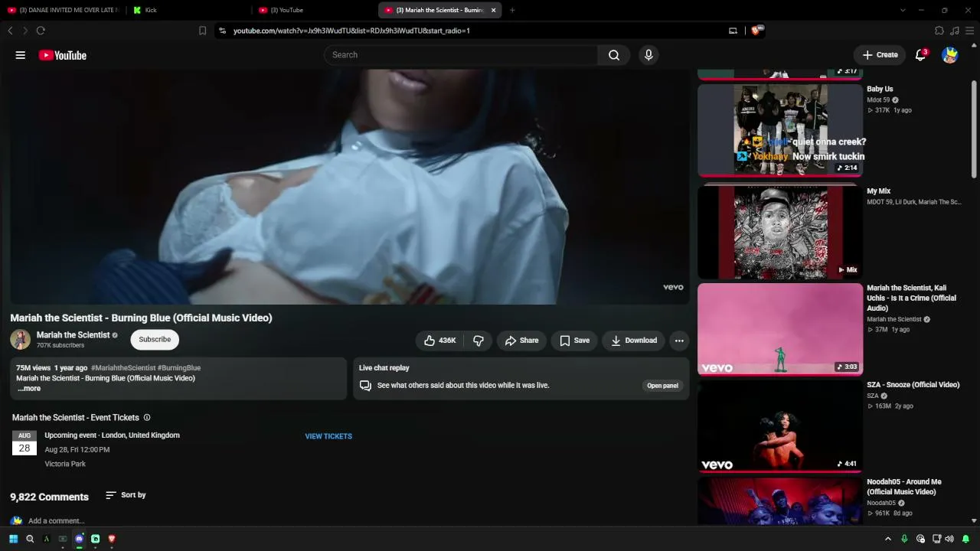Open browser extensions puzzle icon

(939, 31)
